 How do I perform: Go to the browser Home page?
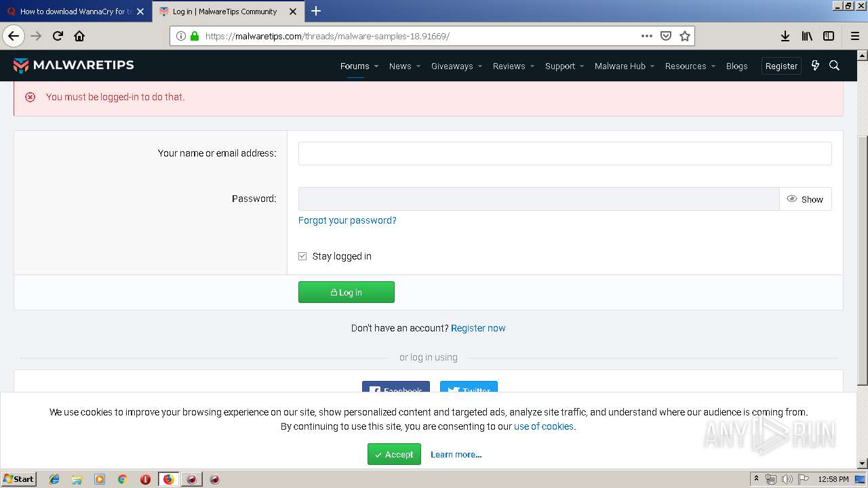79,36
